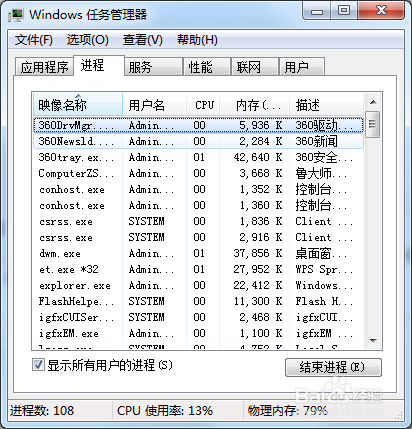Click the WPS Spr description cell

click(324, 269)
